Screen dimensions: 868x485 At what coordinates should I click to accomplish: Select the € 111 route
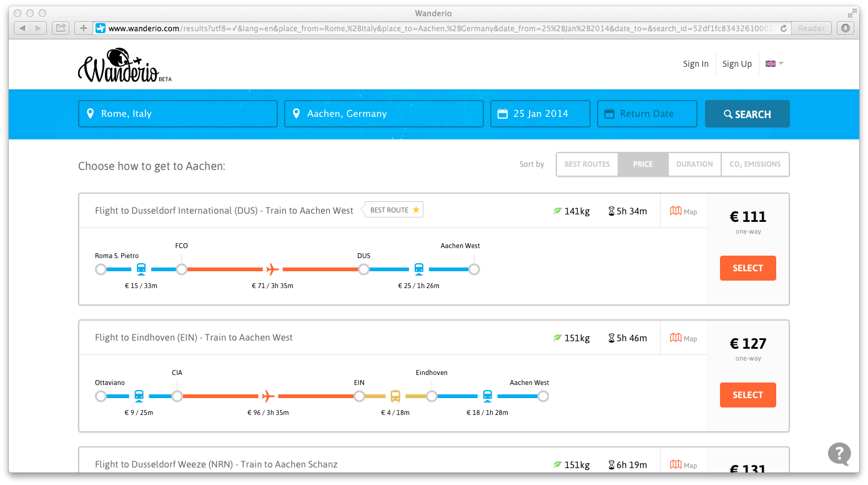pos(748,268)
